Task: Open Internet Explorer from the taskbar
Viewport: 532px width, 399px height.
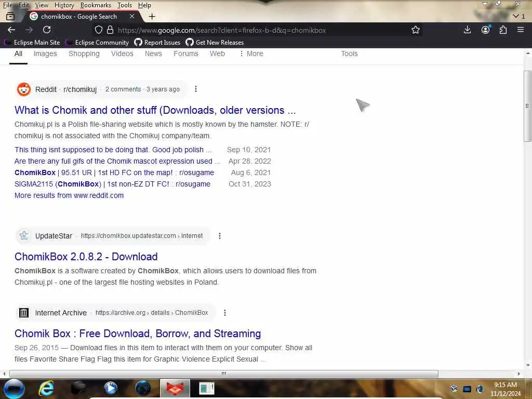Action: coord(46,388)
